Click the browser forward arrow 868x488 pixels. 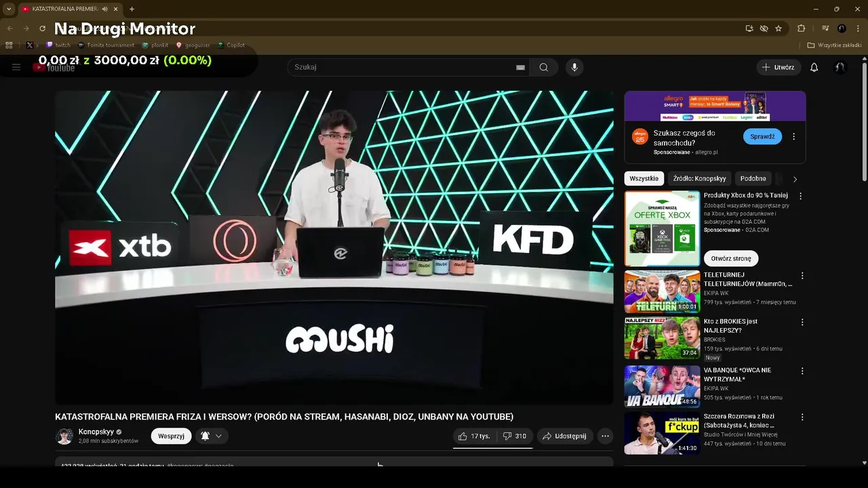click(x=26, y=28)
